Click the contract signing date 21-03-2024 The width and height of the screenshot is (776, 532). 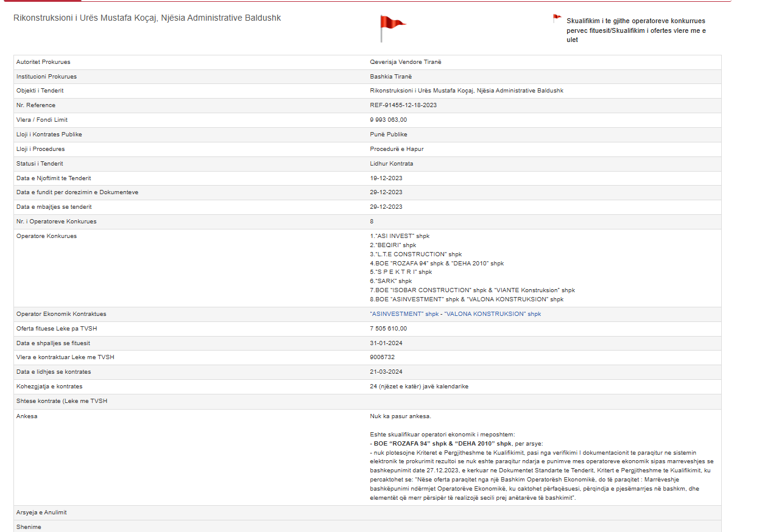pyautogui.click(x=386, y=372)
